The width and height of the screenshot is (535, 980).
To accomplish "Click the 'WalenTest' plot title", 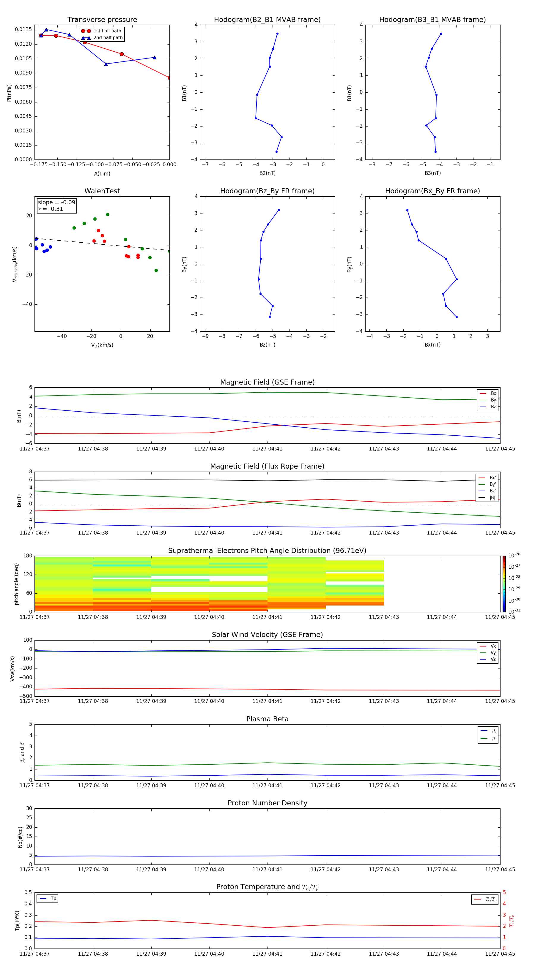I will click(102, 191).
